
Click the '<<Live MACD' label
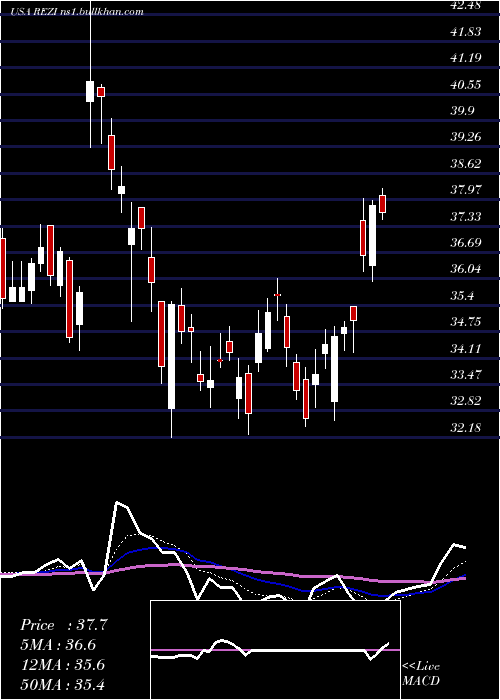pos(421,674)
